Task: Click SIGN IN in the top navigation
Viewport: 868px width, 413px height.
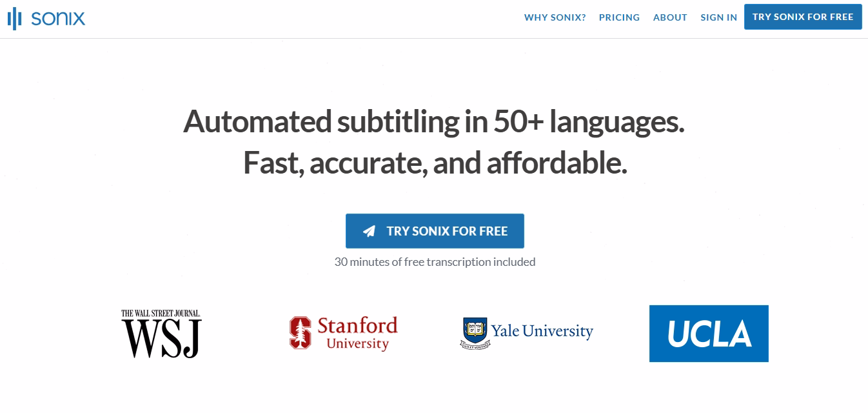Action: (718, 17)
